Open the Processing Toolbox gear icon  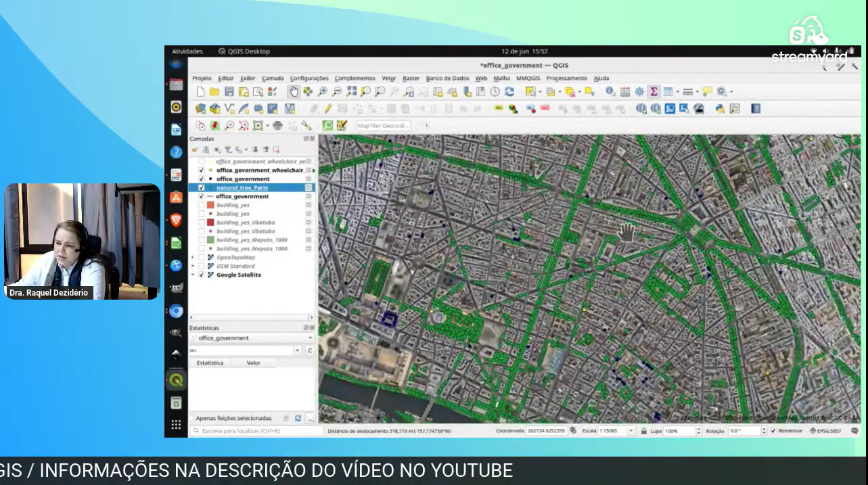pyautogui.click(x=639, y=92)
